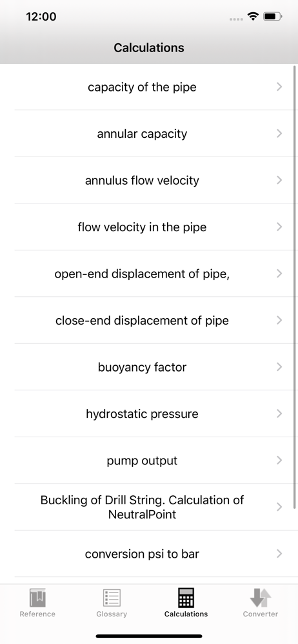
Task: Select the Calculations calculator icon
Action: click(186, 598)
